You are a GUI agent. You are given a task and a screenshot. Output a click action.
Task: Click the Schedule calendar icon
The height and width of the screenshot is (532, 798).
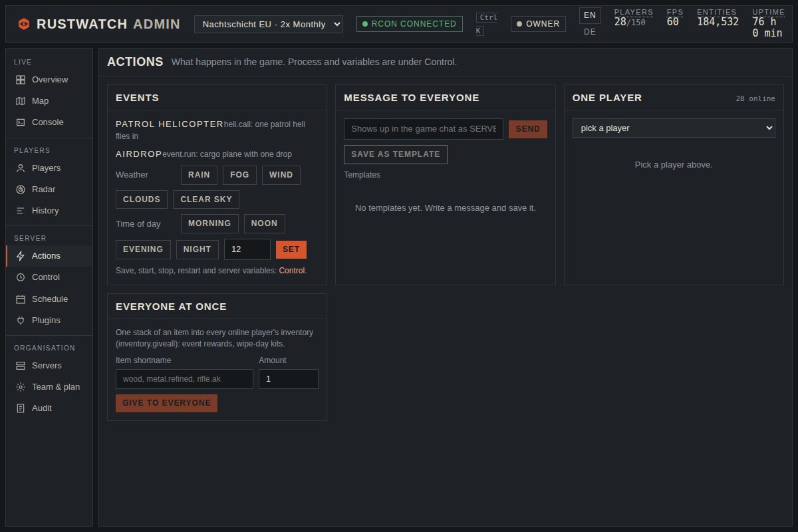pos(21,299)
